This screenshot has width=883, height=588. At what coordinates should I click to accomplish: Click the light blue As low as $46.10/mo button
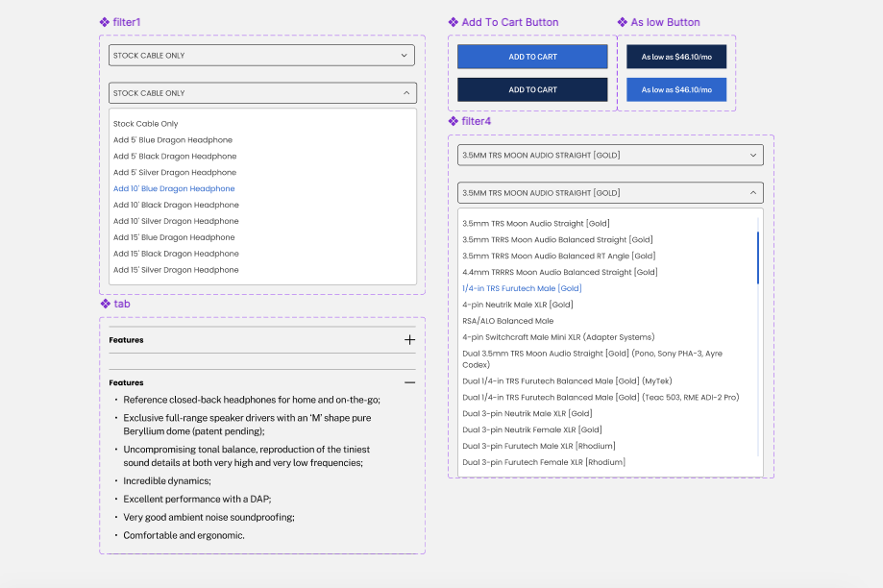click(x=676, y=89)
